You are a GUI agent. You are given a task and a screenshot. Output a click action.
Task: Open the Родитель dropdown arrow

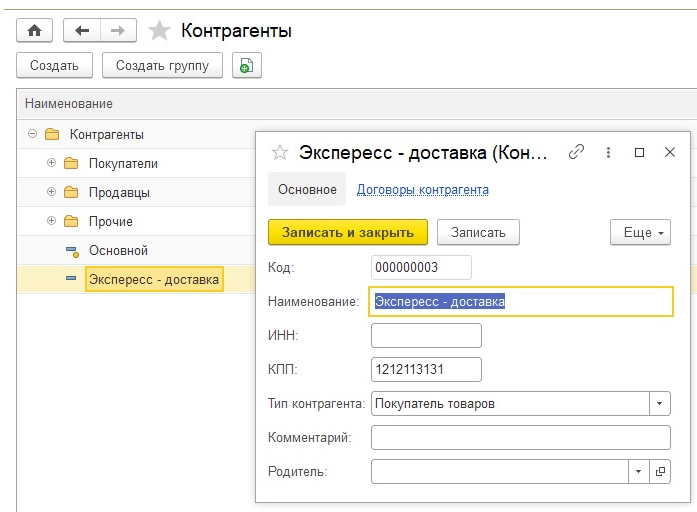point(639,471)
